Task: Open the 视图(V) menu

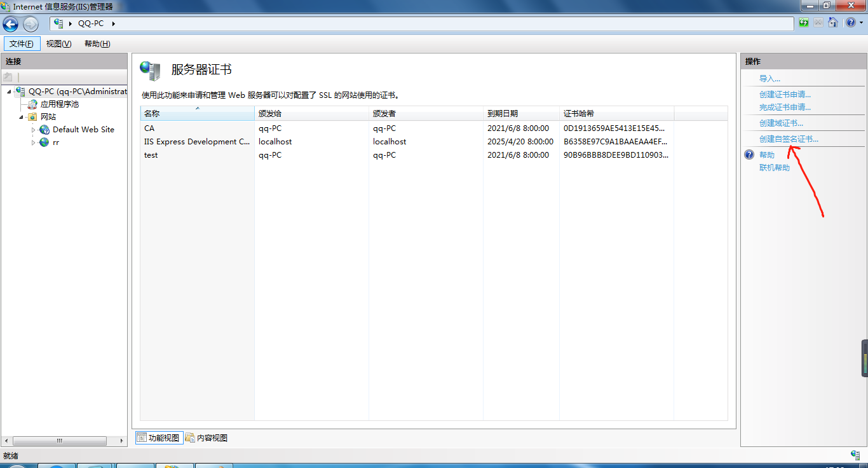Action: (59, 44)
